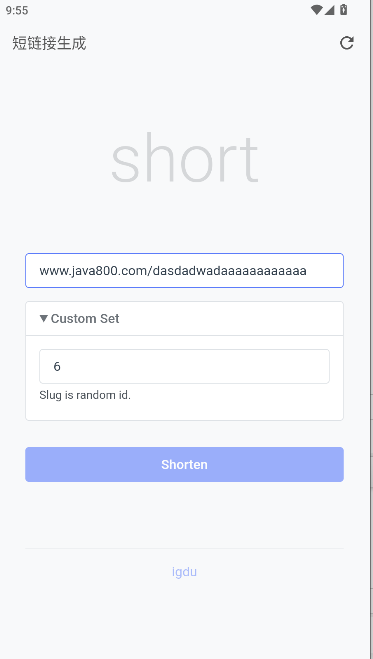Open the igdu link at the bottom
This screenshot has width=373, height=659.
click(x=184, y=572)
